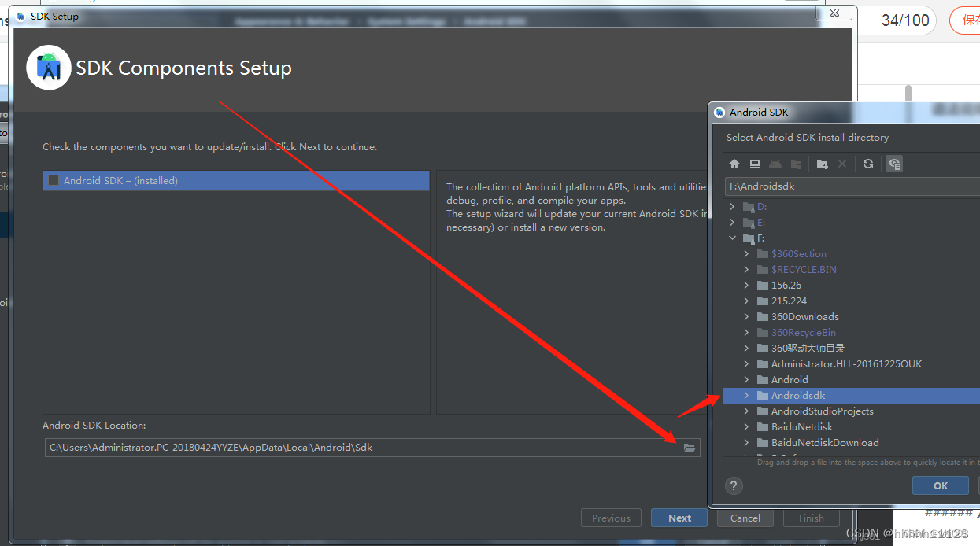Image resolution: width=980 pixels, height=546 pixels.
Task: Click the Android Studio logo in setup header
Action: point(49,68)
